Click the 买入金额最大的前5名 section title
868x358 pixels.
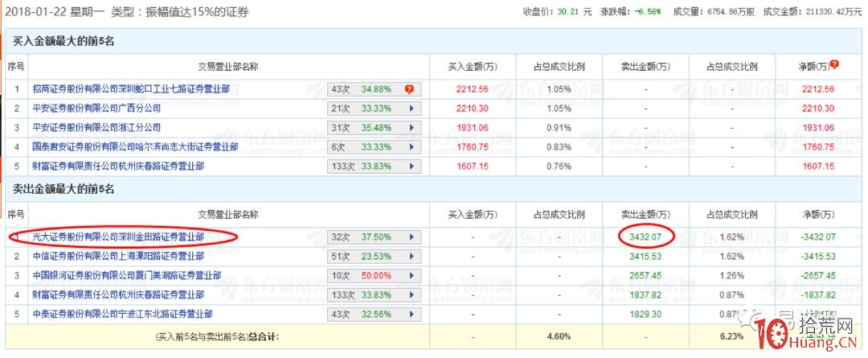click(x=63, y=40)
